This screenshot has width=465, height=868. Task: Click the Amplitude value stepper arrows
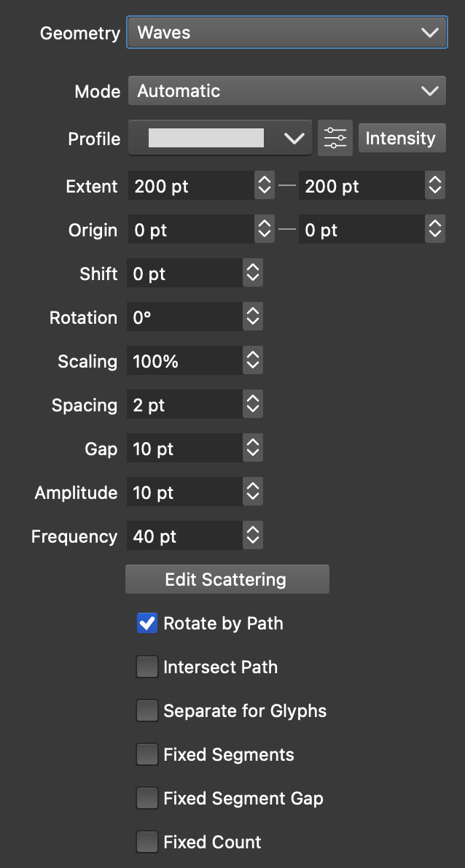(x=253, y=492)
